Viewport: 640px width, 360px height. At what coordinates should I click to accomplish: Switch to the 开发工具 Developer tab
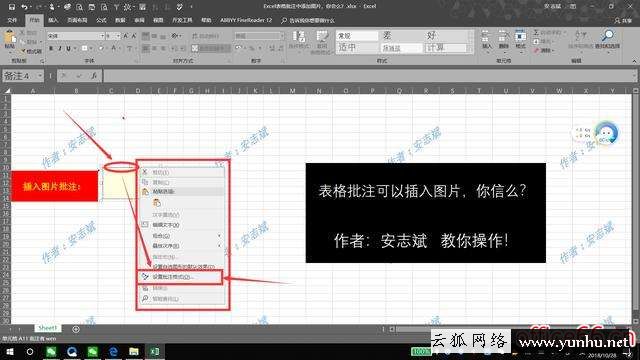point(182,20)
